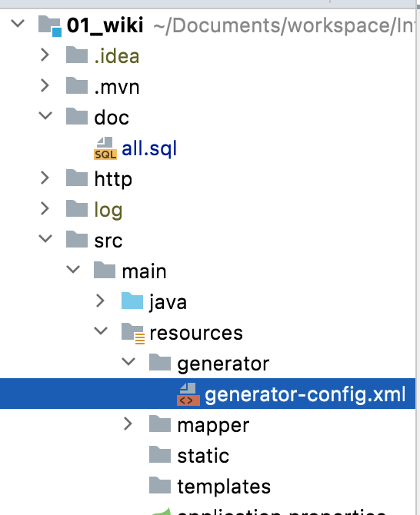420x515 pixels.
Task: Expand the http folder
Action: tap(45, 178)
